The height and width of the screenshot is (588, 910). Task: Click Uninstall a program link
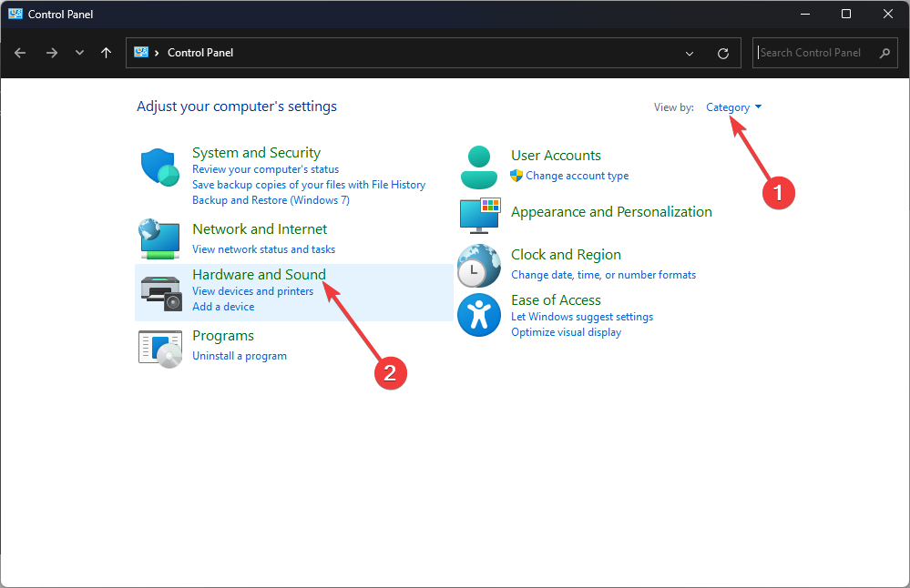(240, 356)
